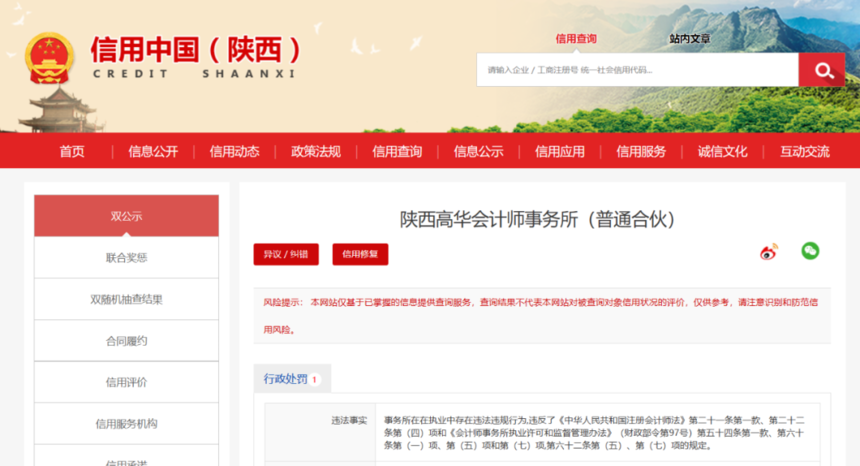
Task: Open the 信息公示 navigation item
Action: pyautogui.click(x=478, y=151)
